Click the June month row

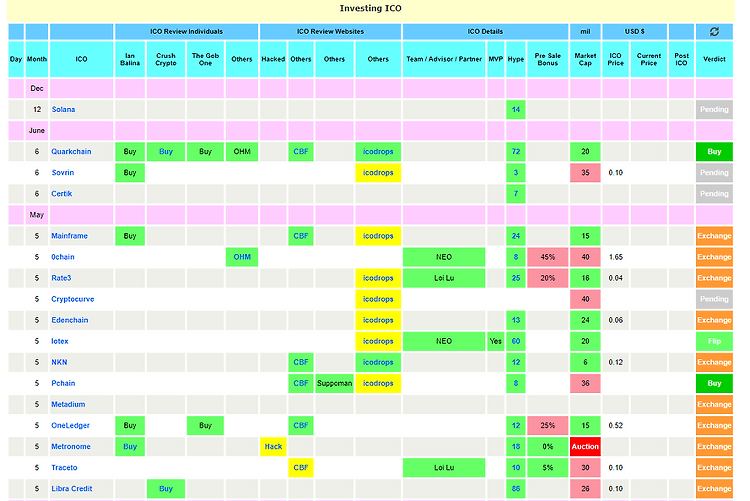[370, 131]
